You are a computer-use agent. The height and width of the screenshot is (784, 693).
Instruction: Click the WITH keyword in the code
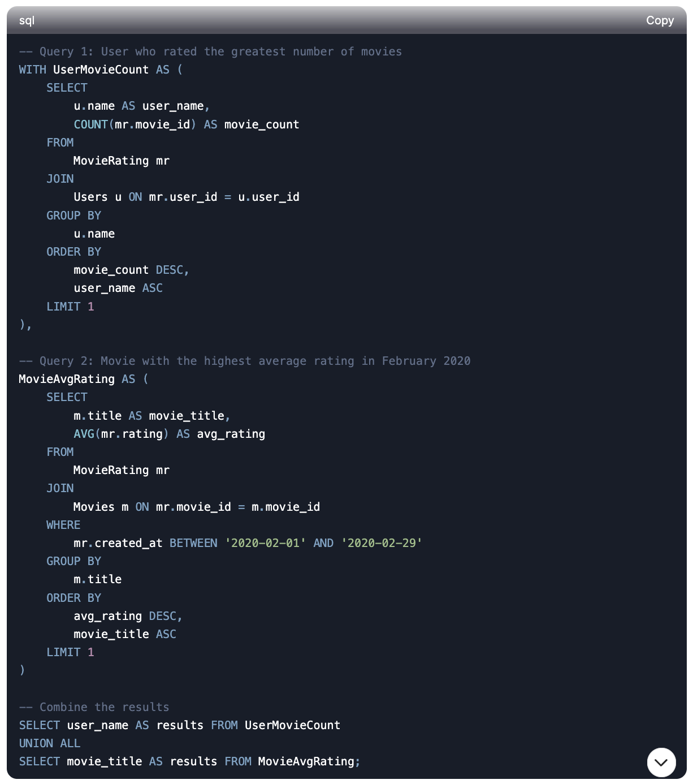(32, 70)
